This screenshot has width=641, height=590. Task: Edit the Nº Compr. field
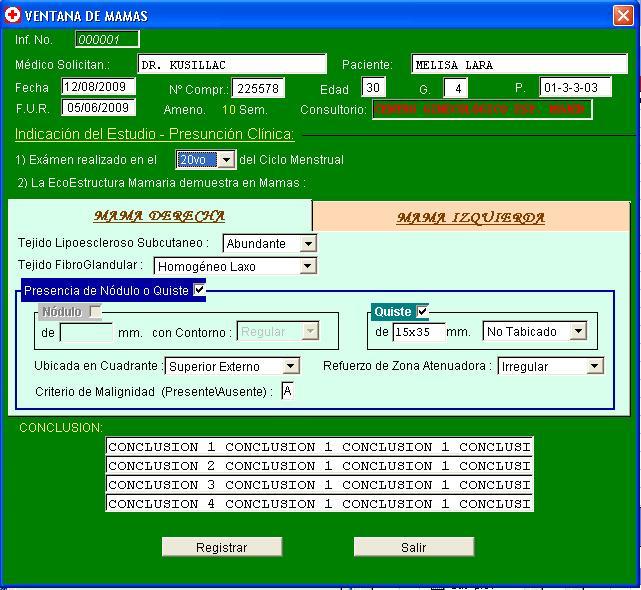coord(258,88)
